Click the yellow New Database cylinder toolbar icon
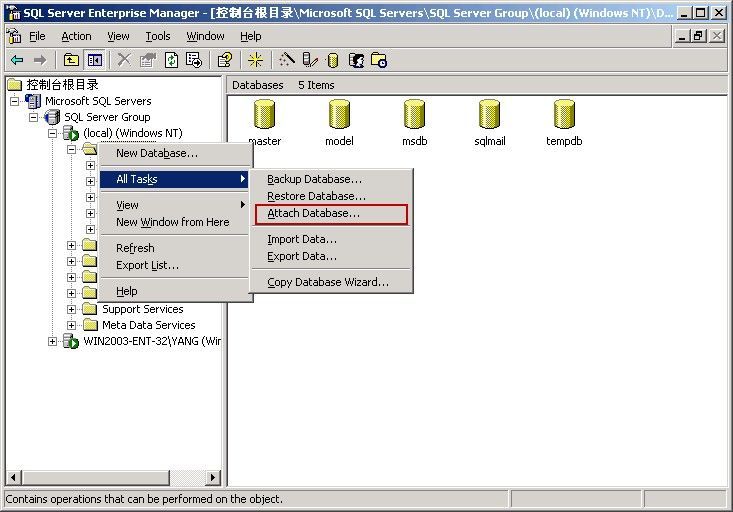Screen dimensions: 733x512 point(333,60)
